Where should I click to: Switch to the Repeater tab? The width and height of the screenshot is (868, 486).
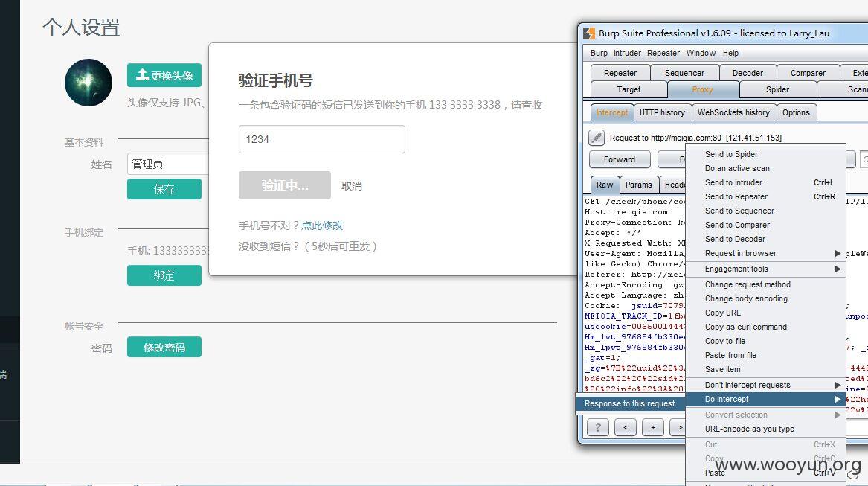[620, 73]
